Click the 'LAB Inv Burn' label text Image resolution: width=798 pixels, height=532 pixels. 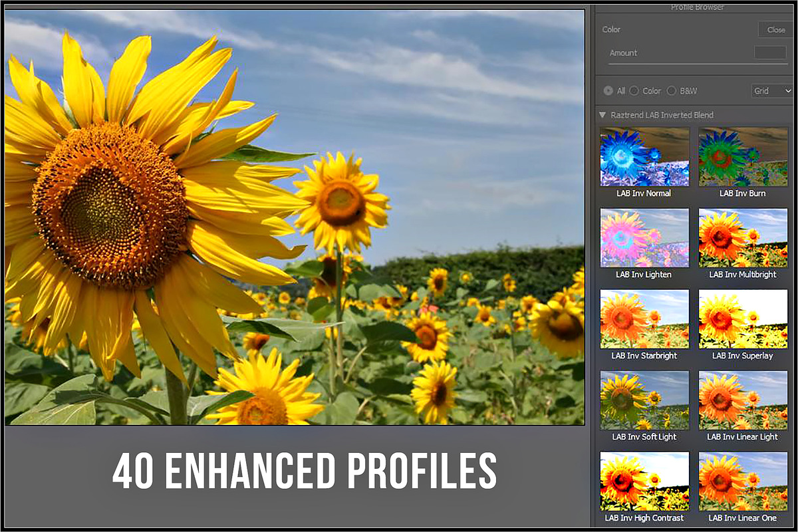tap(743, 194)
